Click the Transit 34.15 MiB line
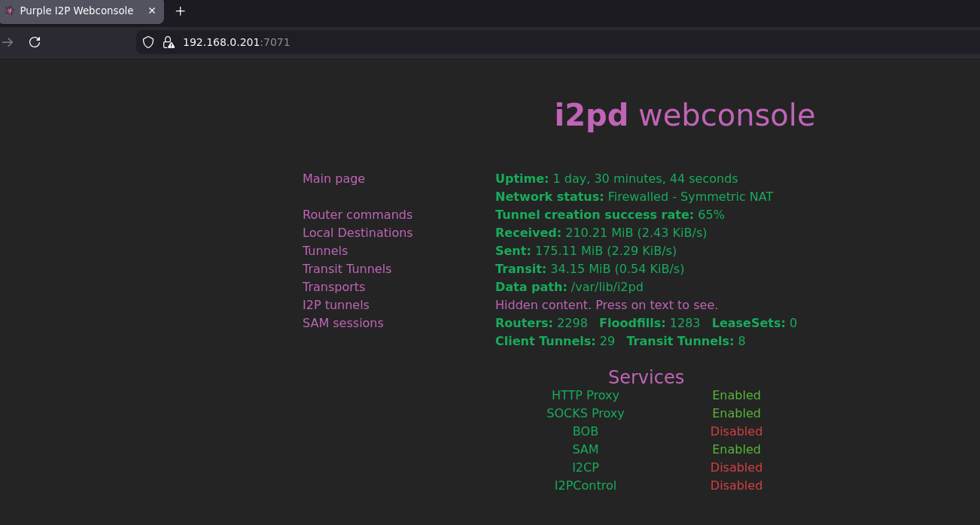 pos(589,269)
